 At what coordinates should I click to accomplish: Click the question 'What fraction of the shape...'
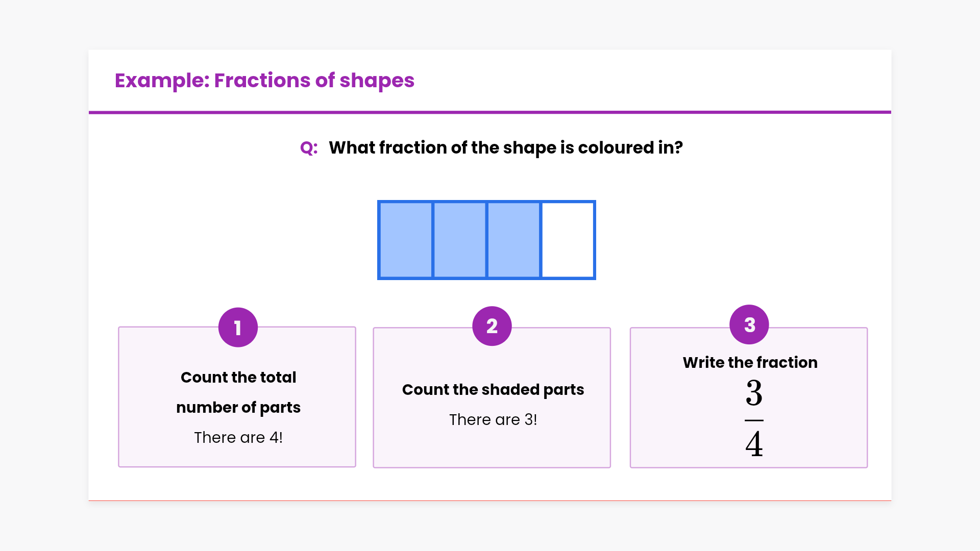505,148
